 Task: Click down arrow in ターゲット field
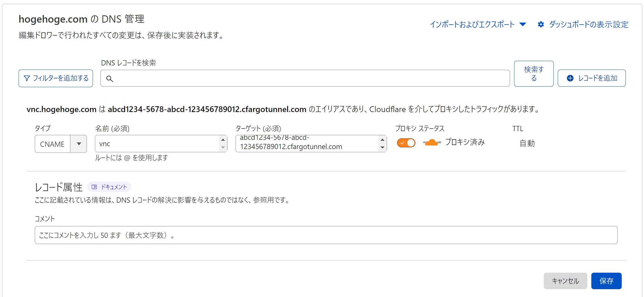382,148
